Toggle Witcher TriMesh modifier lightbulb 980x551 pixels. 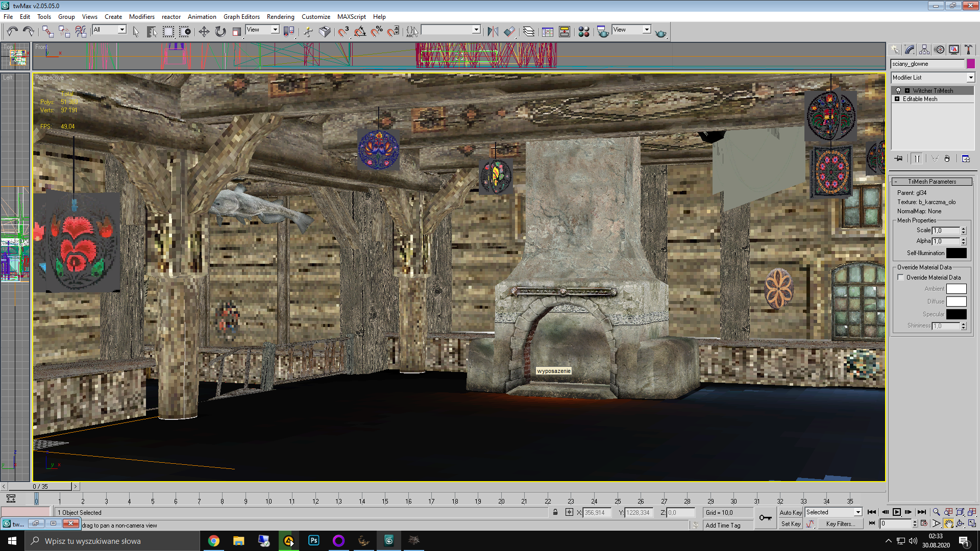[x=898, y=91]
